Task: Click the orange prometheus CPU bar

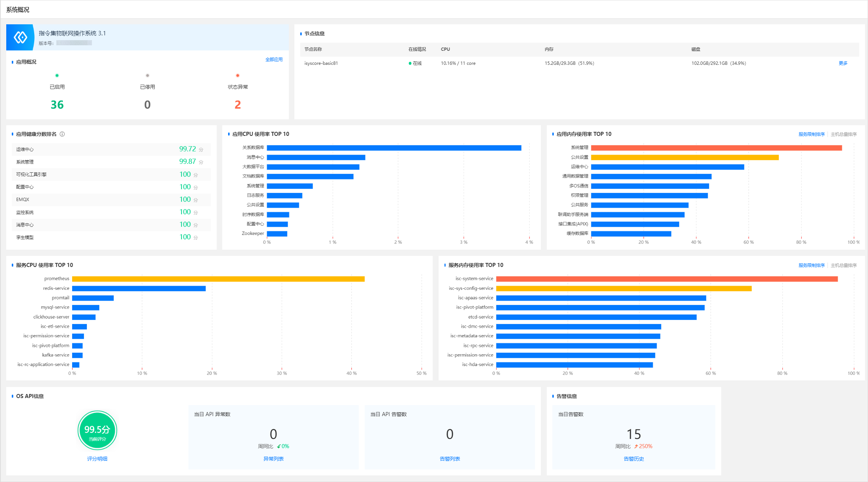Action: point(218,279)
